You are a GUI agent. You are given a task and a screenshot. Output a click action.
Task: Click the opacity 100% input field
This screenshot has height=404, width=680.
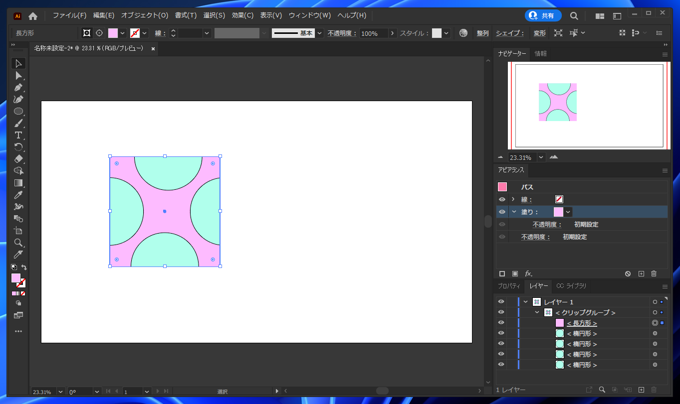coord(374,33)
